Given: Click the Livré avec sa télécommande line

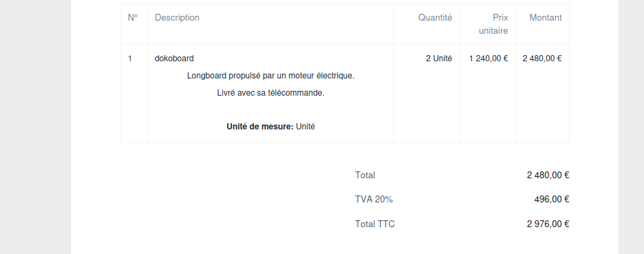Looking at the screenshot, I should click(x=270, y=93).
